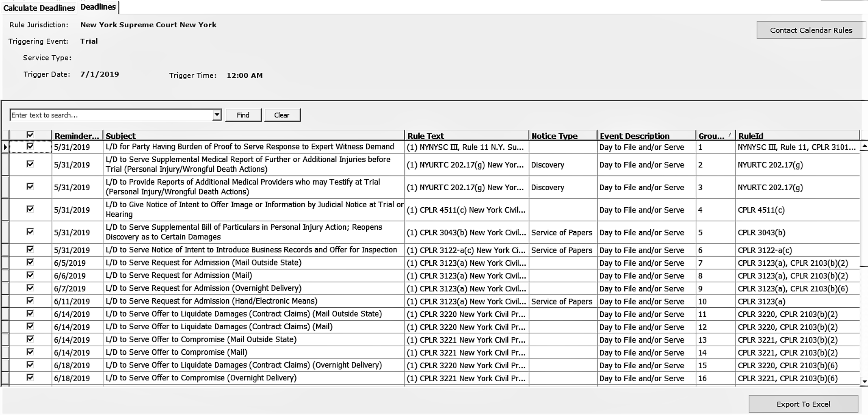
Task: Select Offer to Liquidate Damages (Overnight Delivery) subject
Action: (244, 365)
